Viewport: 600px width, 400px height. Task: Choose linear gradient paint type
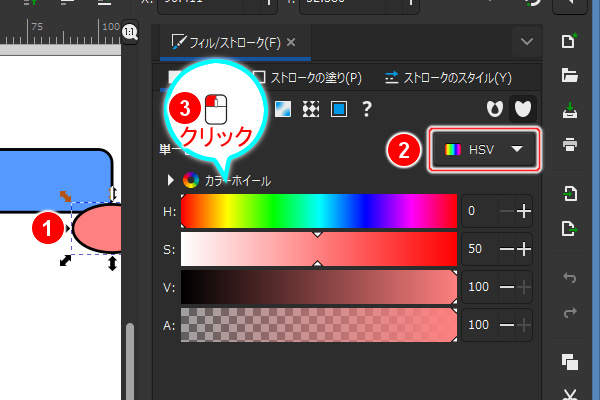point(283,109)
